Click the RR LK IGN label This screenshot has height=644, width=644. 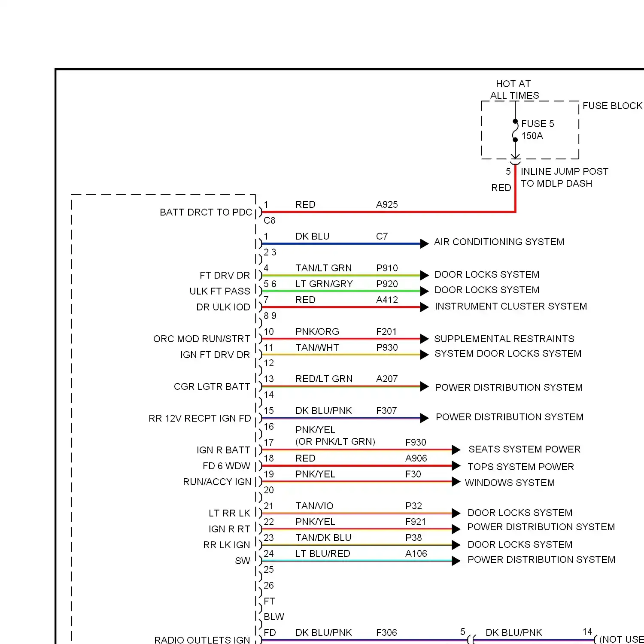pyautogui.click(x=226, y=545)
